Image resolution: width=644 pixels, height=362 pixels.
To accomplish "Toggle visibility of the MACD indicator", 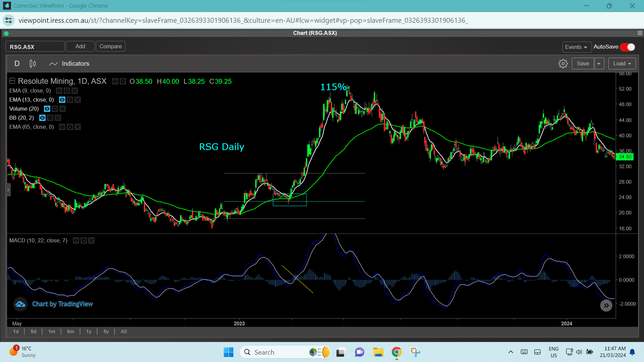I will tap(76, 241).
